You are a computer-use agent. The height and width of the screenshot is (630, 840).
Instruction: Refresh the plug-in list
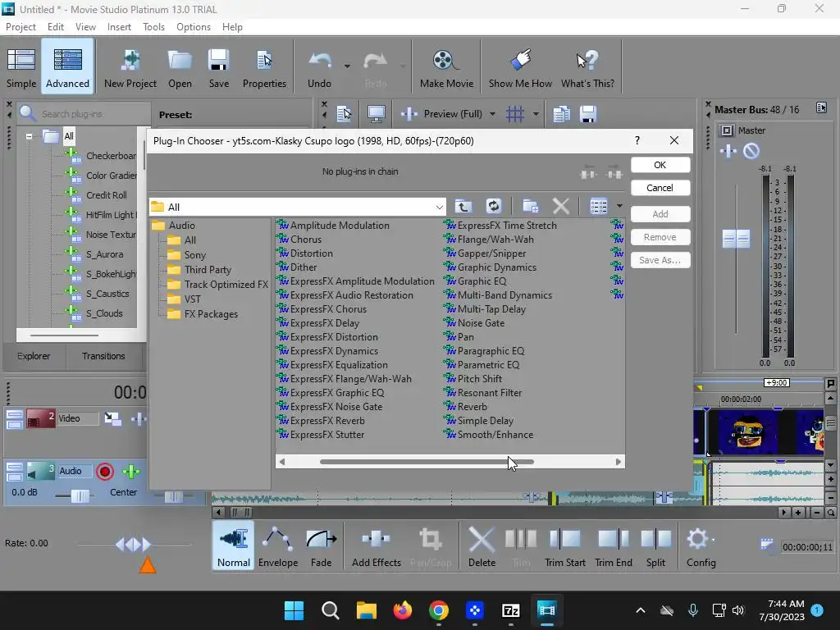click(x=493, y=206)
